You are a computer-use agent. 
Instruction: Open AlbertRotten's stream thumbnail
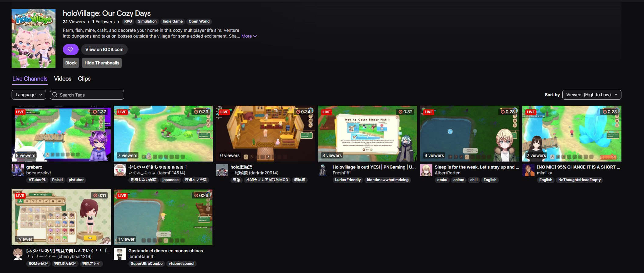[470, 134]
